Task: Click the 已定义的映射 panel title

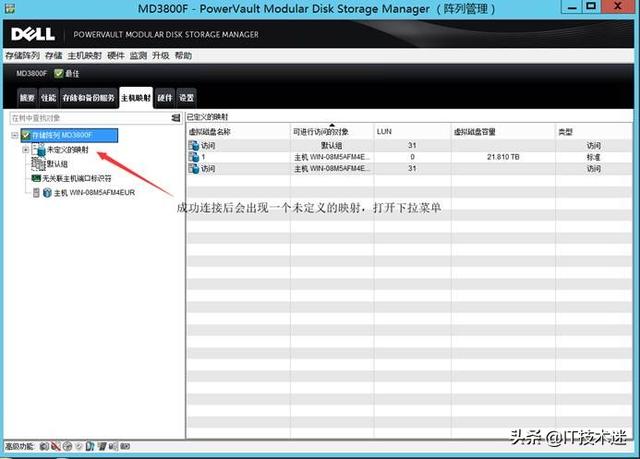Action: 207,117
